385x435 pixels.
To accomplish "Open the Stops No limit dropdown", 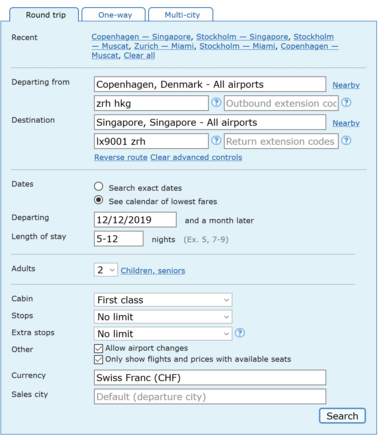I will tap(163, 317).
